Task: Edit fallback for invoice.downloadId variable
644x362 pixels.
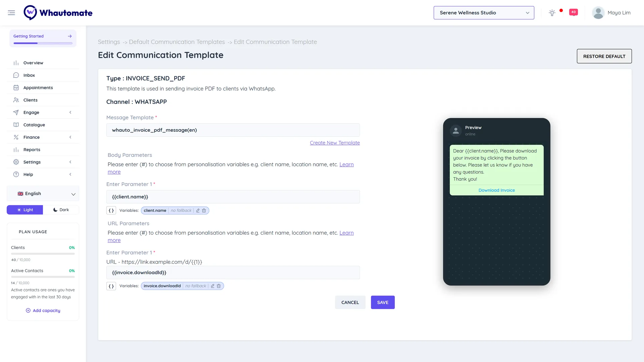Action: 213,286
